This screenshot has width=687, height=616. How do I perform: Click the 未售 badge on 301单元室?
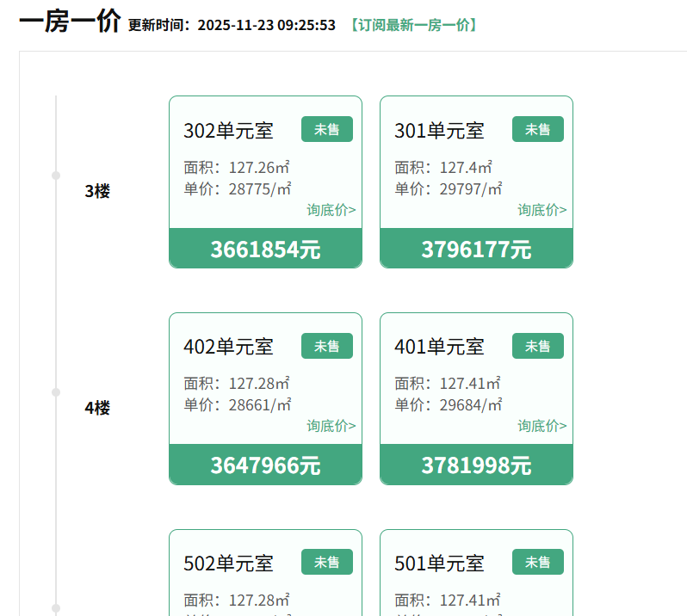[x=538, y=130]
